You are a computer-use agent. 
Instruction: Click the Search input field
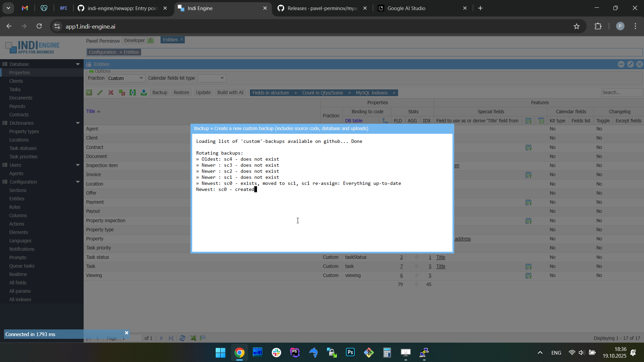(621, 93)
